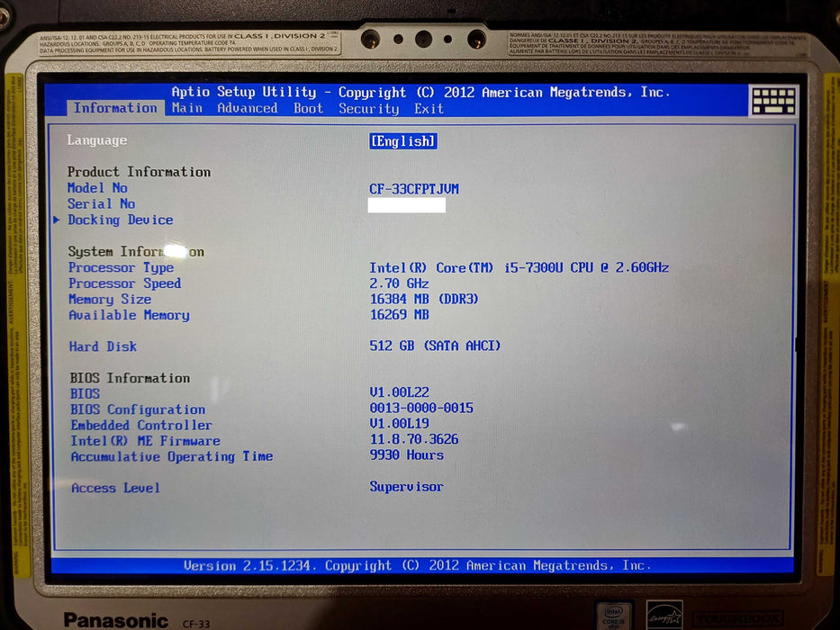840x630 pixels.
Task: Click the Access Level label
Action: click(116, 488)
